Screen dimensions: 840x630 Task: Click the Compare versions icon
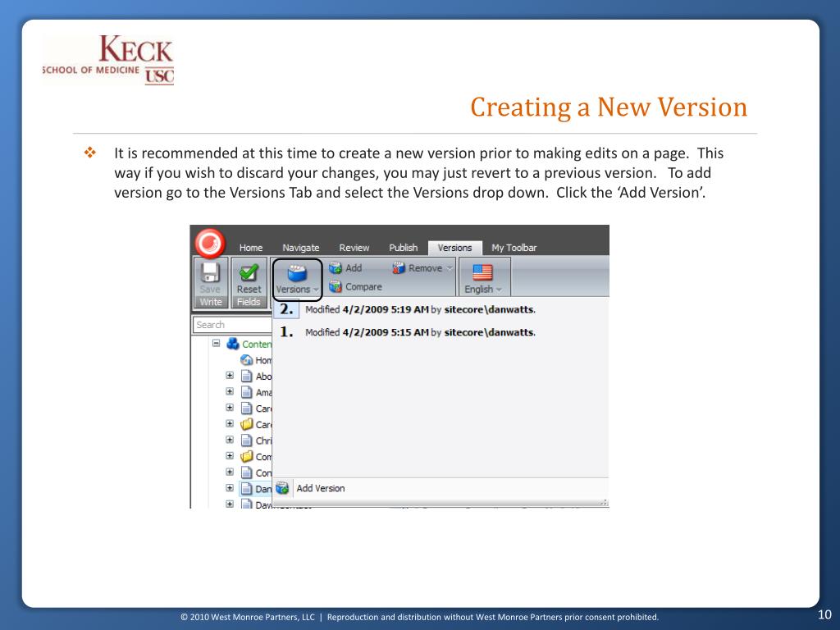coord(336,286)
